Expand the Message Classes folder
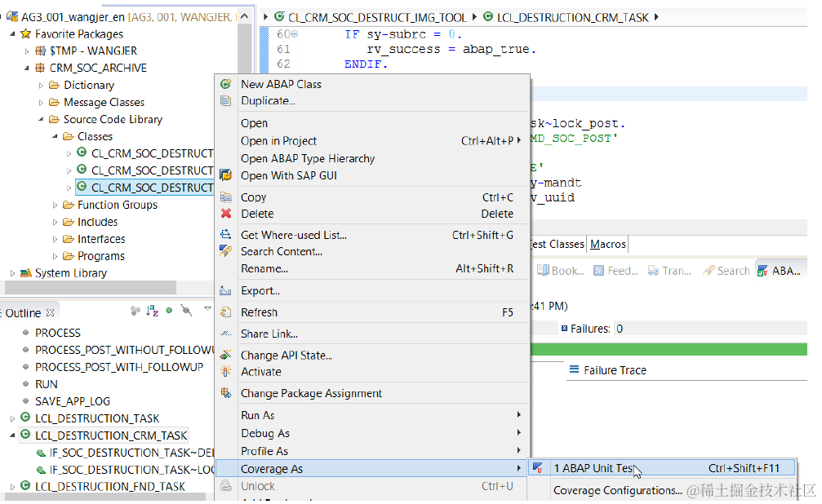This screenshot has height=504, width=822. [41, 102]
